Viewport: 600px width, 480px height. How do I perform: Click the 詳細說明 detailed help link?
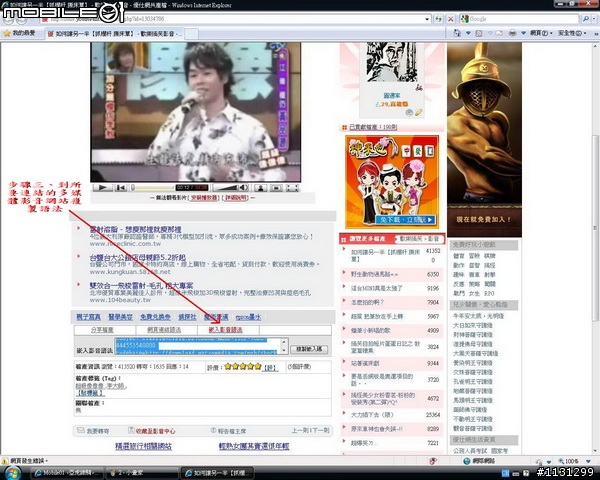(x=236, y=198)
